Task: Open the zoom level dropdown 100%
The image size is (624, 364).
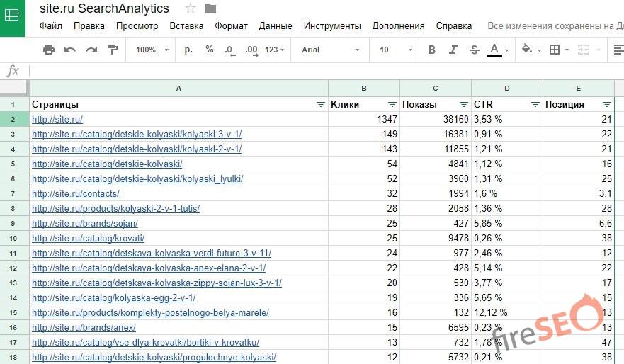Action: (x=153, y=50)
